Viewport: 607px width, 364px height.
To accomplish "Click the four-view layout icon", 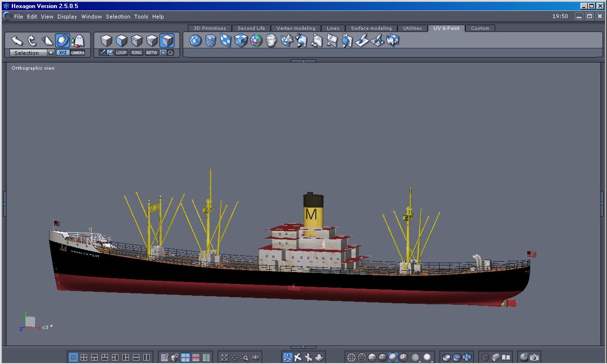I will tap(84, 357).
